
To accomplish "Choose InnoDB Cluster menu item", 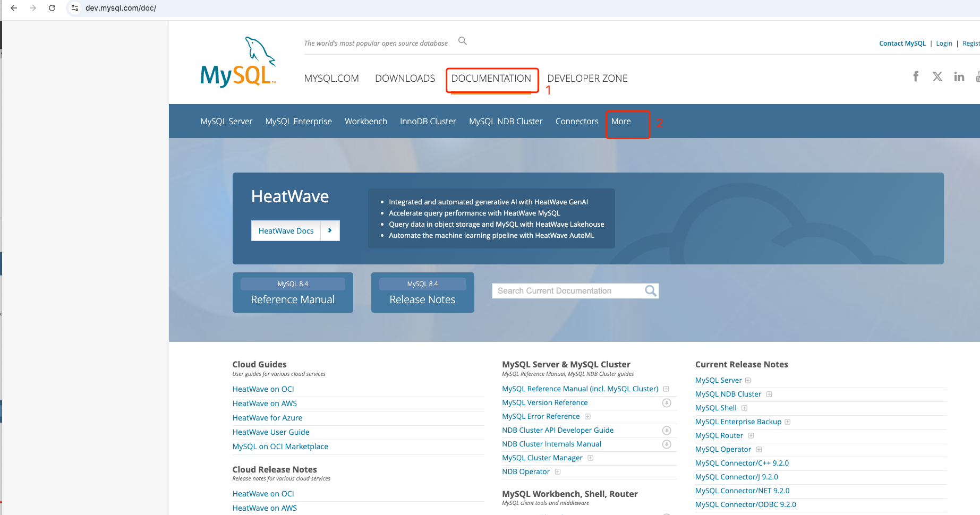I will (428, 122).
